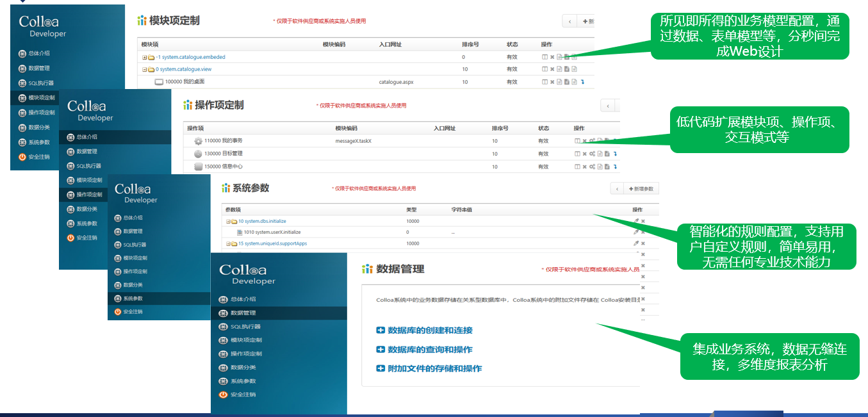Select highlighted 系统参数 item in 系统参数 panel sidebar

pyautogui.click(x=159, y=298)
